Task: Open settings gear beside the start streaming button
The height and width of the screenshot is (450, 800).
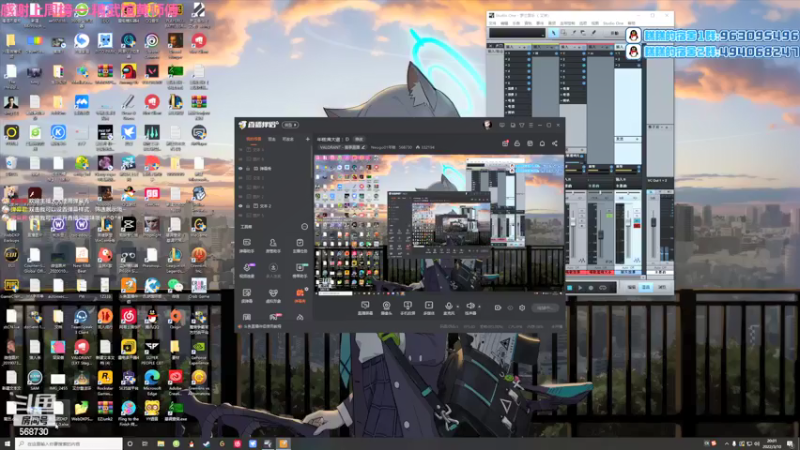Action: pos(522,308)
